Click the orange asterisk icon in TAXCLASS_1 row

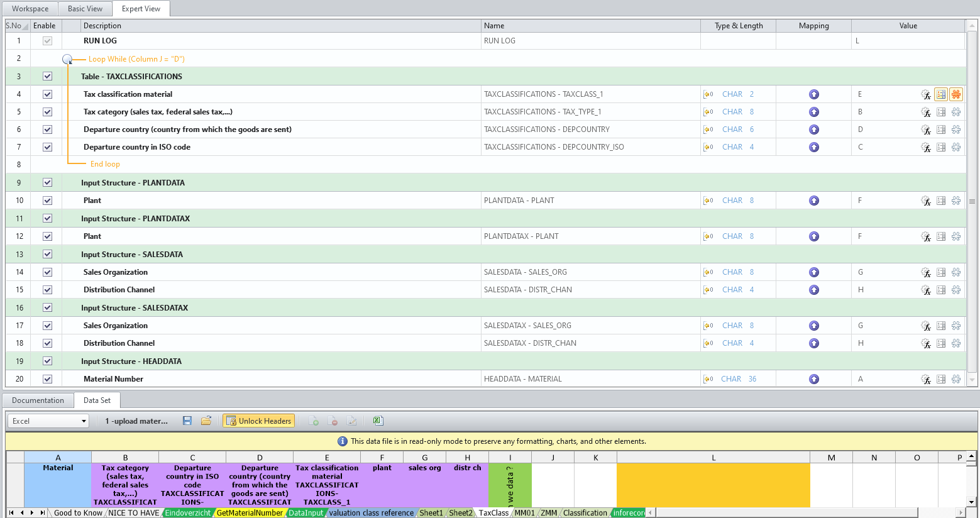(956, 94)
